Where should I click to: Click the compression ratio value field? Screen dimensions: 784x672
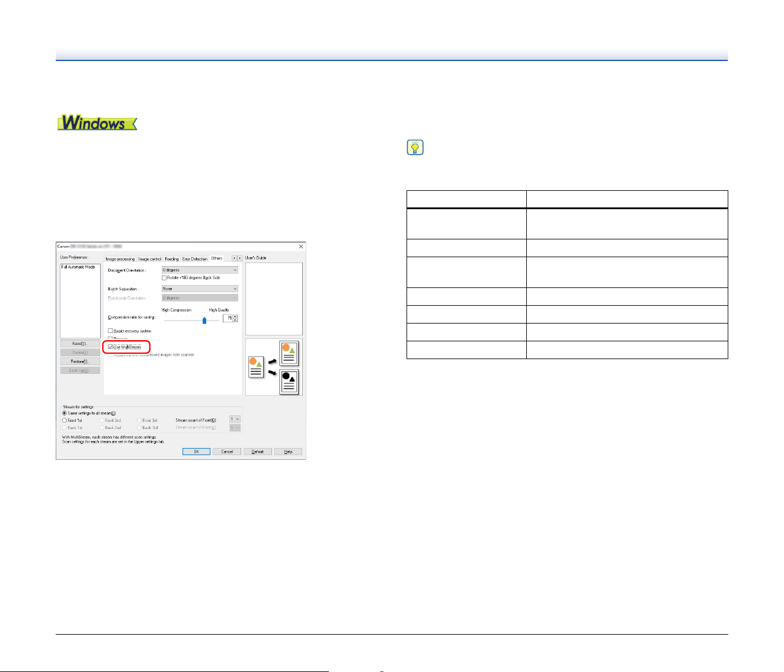228,318
